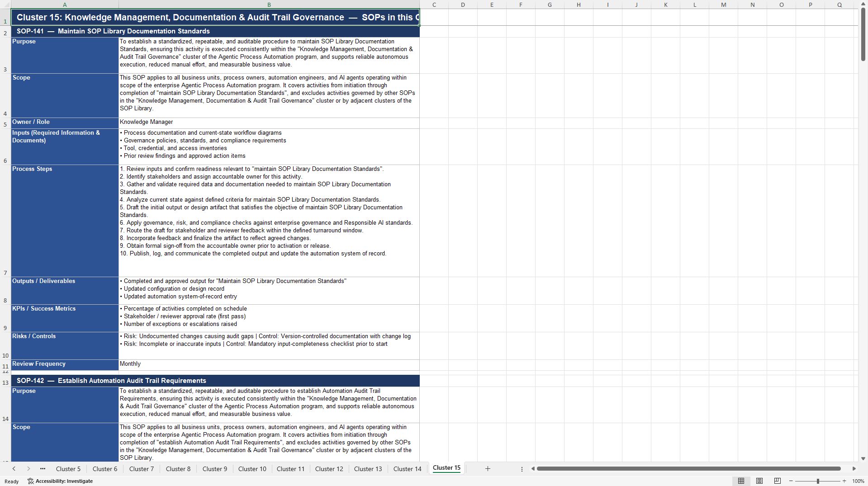Open the Cluster 10 sheet

(x=252, y=469)
